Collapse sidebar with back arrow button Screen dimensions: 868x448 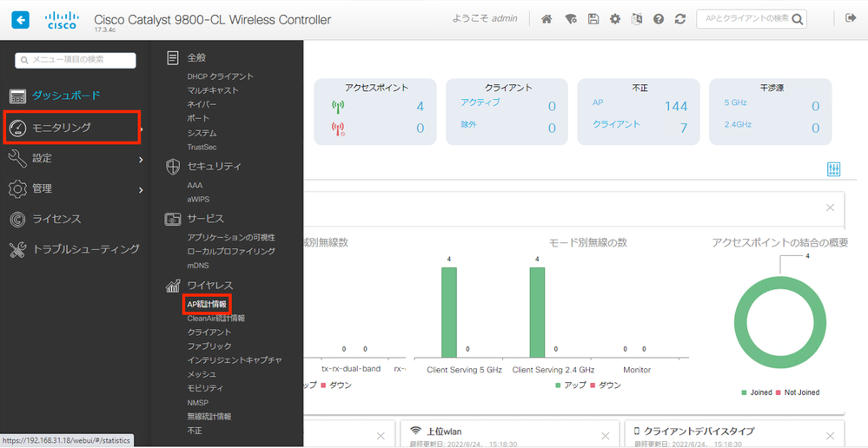tap(21, 21)
